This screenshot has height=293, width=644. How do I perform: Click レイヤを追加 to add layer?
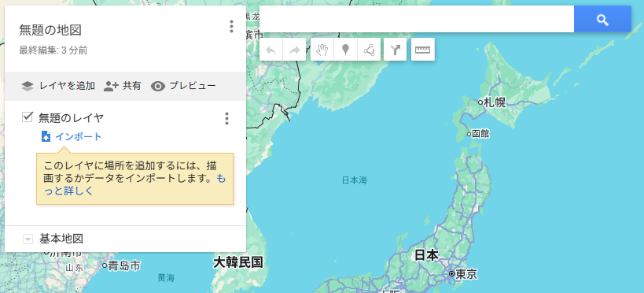click(58, 86)
